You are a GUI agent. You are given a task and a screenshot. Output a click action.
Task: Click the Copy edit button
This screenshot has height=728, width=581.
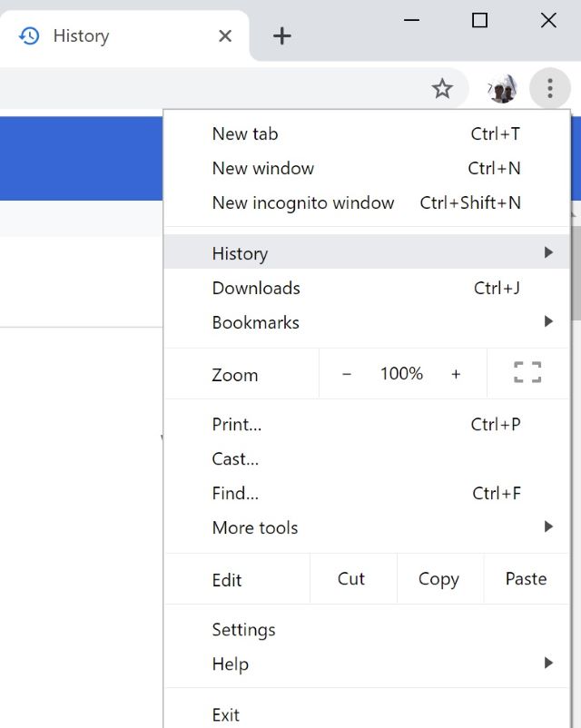(x=439, y=579)
